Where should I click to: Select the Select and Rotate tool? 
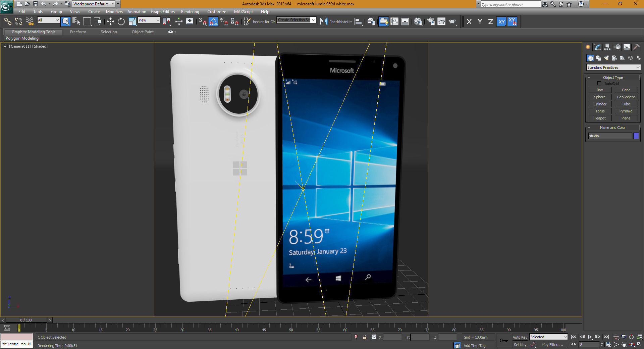(x=121, y=21)
